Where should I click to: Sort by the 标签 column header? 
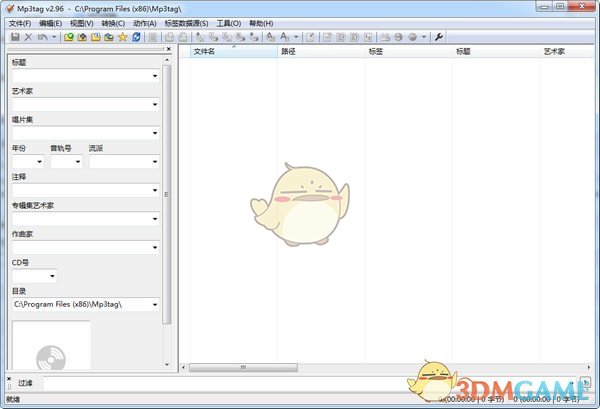[409, 51]
